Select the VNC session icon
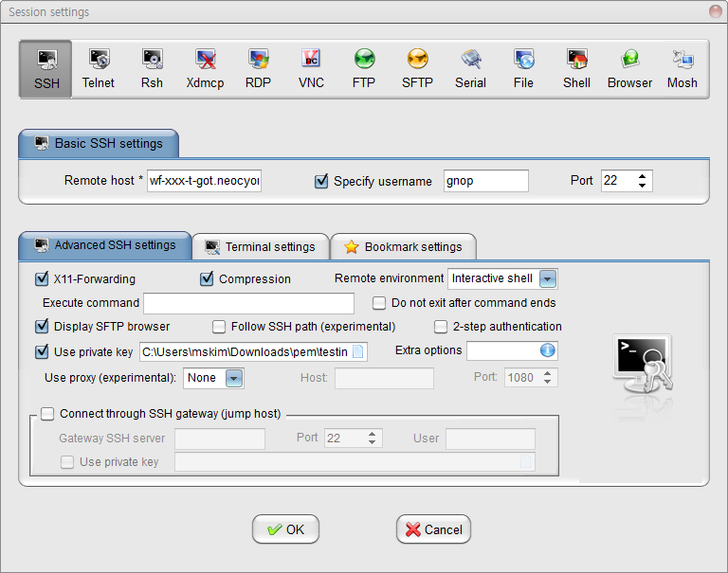The image size is (728, 573). pyautogui.click(x=311, y=69)
